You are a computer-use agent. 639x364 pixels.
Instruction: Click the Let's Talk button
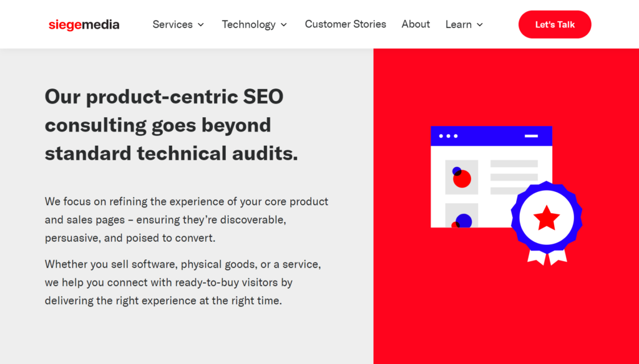coord(554,24)
